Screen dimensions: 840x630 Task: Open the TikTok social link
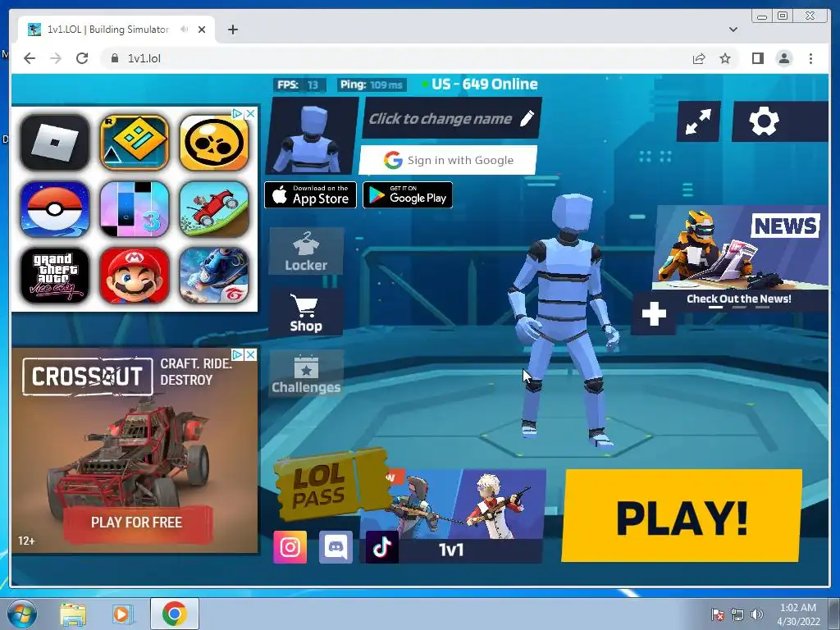tap(382, 547)
